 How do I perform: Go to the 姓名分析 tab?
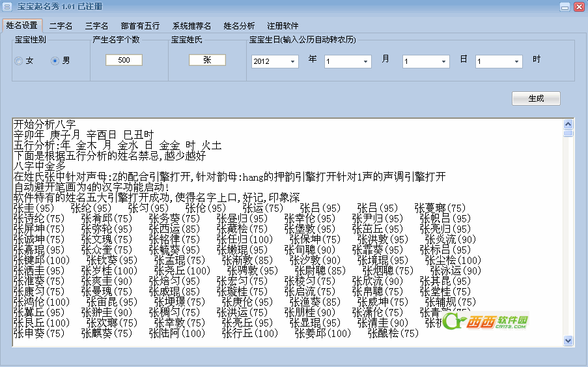tap(239, 26)
